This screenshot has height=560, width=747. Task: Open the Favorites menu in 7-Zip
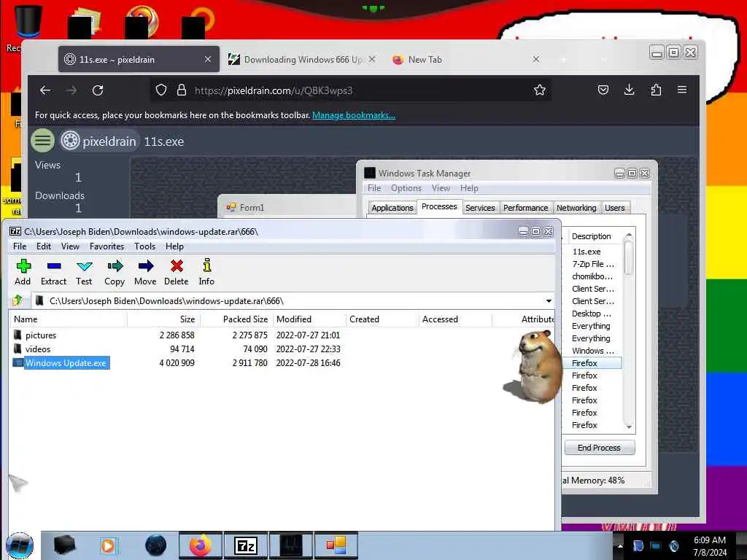[107, 246]
